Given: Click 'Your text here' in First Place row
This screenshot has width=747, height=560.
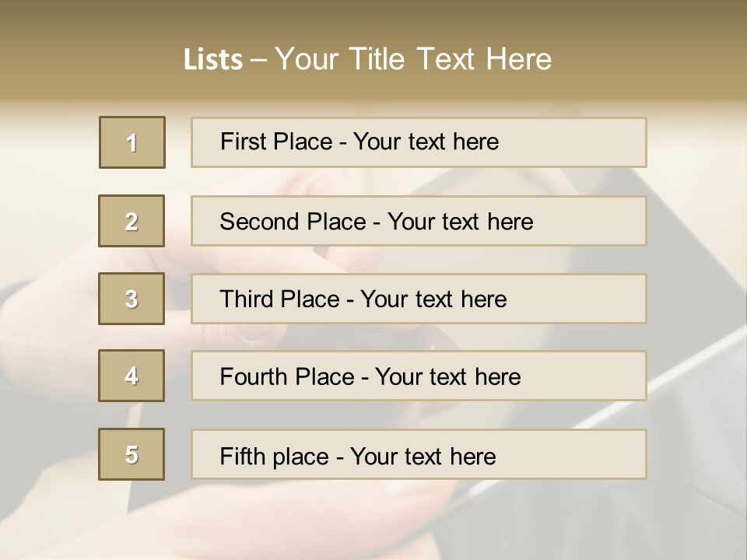Looking at the screenshot, I should point(426,142).
